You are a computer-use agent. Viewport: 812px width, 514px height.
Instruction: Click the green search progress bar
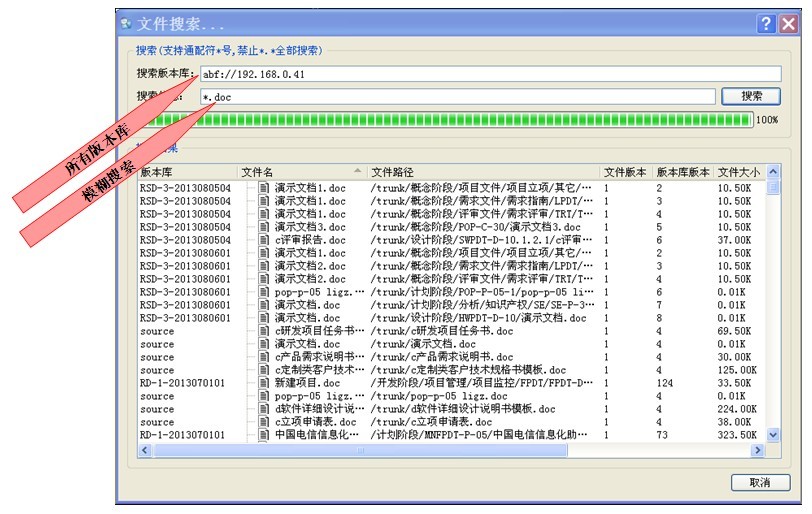click(445, 120)
